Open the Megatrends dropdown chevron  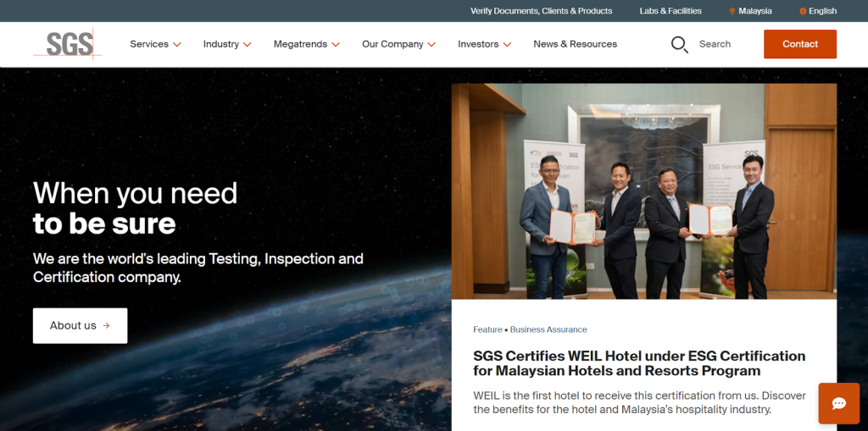coord(336,44)
